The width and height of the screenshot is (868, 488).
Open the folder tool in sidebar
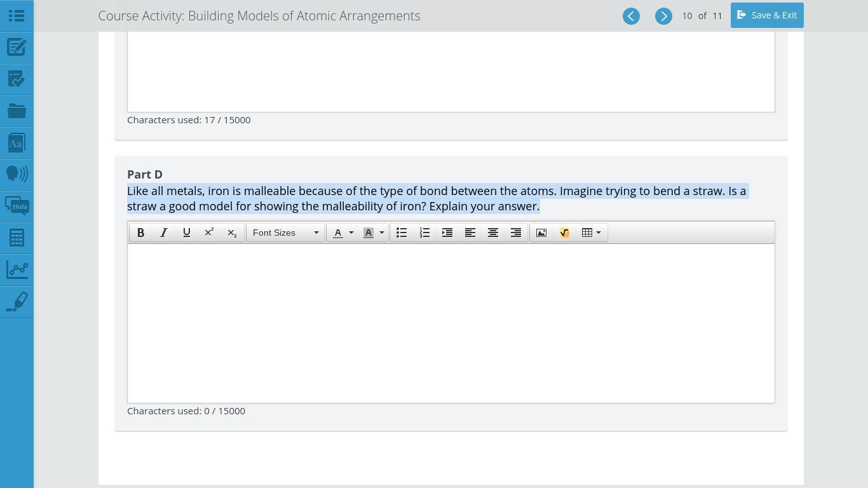(x=17, y=111)
